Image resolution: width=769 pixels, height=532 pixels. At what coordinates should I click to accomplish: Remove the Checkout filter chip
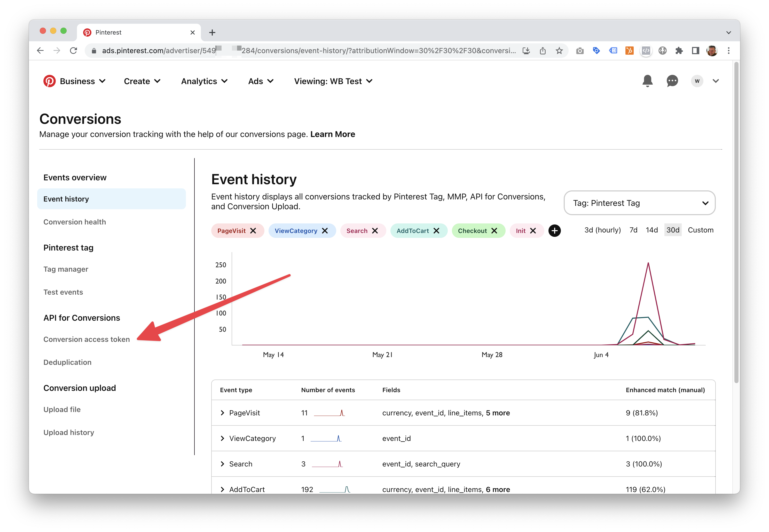point(495,231)
